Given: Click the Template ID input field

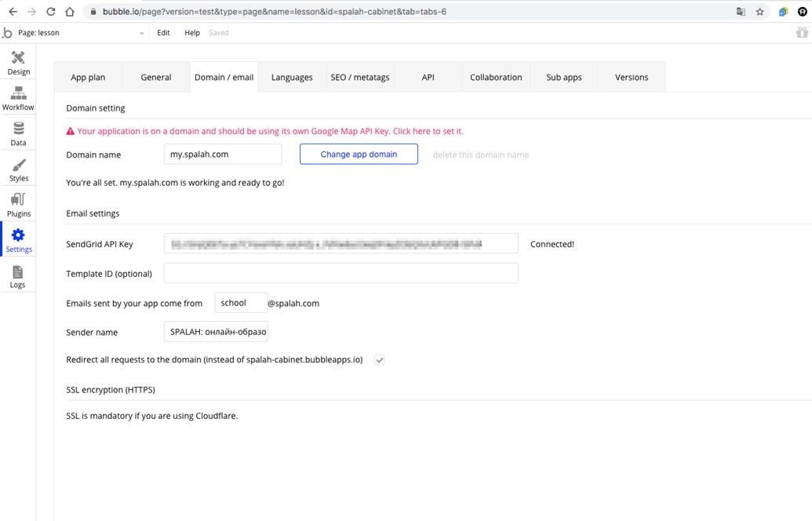Looking at the screenshot, I should click(x=340, y=273).
